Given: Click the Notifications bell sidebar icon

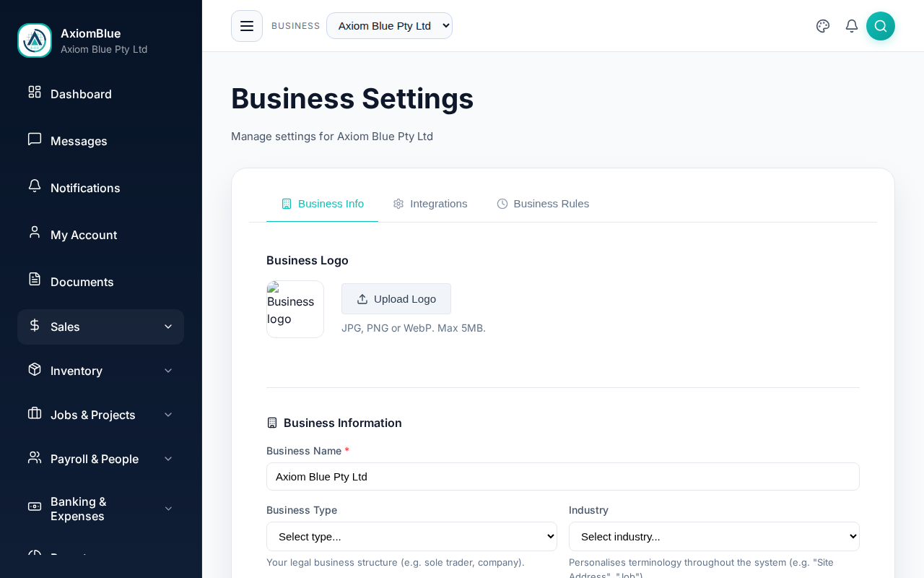Looking at the screenshot, I should [35, 186].
